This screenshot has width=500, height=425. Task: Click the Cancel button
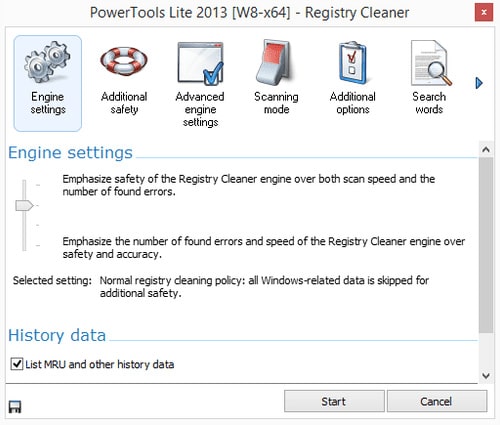pyautogui.click(x=437, y=401)
